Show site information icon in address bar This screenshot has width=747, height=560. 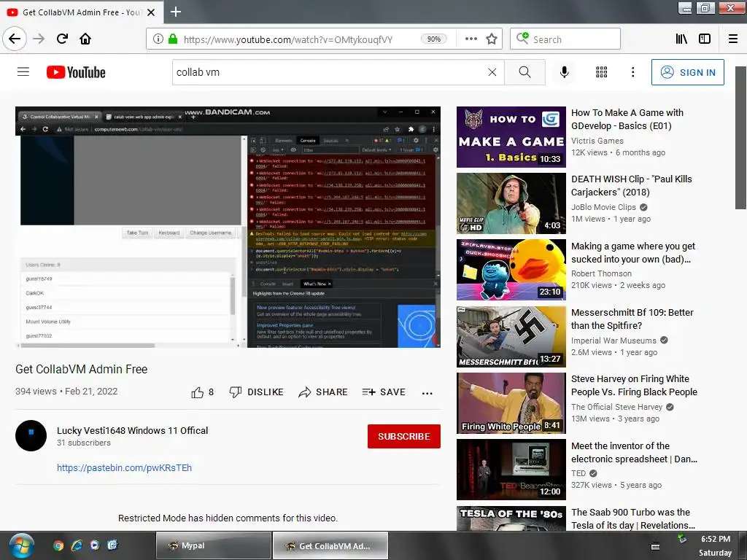[158, 39]
